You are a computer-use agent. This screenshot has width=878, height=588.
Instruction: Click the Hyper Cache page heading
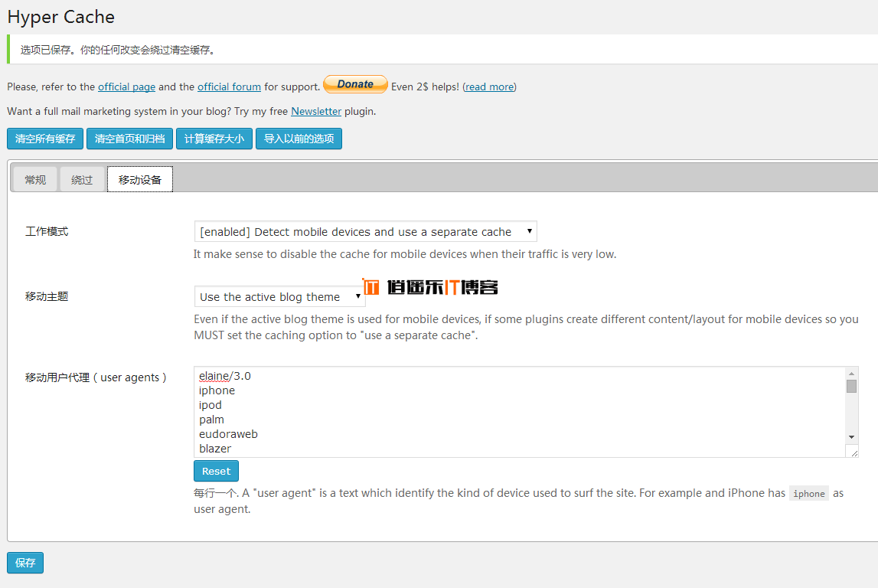(61, 17)
